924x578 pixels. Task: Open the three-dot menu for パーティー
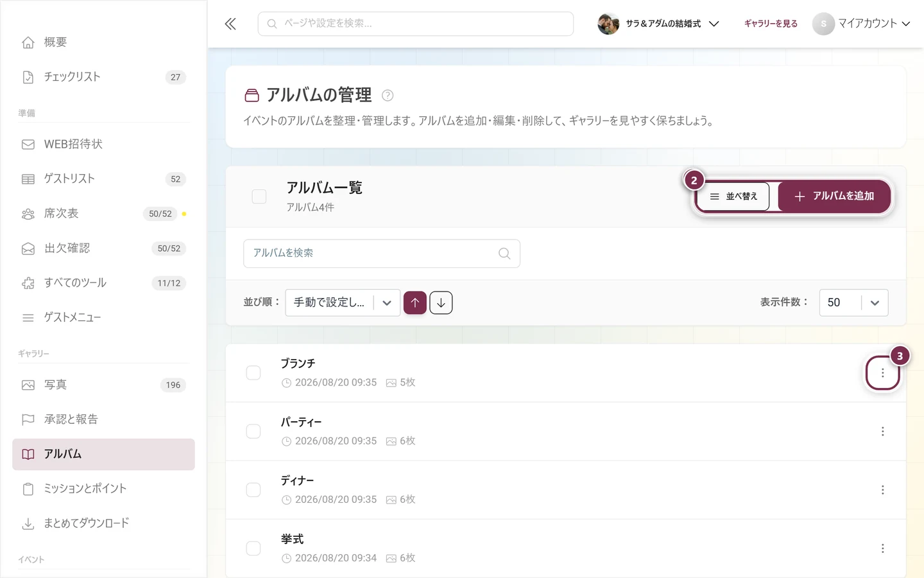[883, 432]
